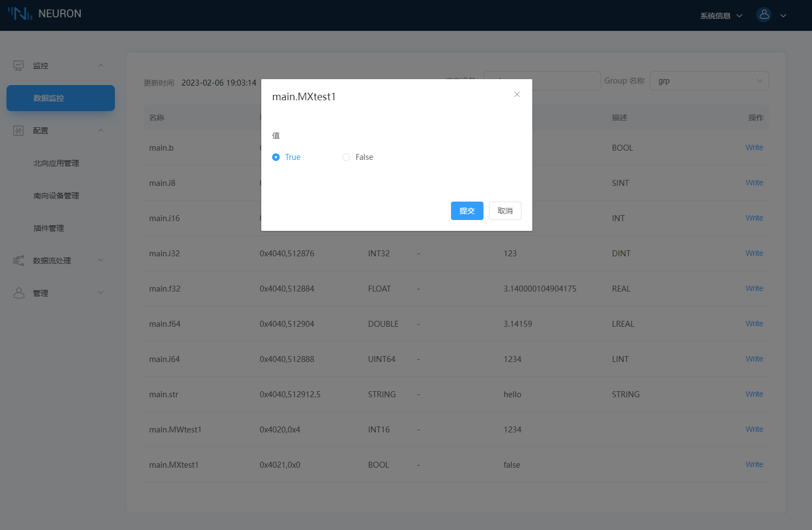Close the main.MXtest1 dialog with the X

point(517,94)
